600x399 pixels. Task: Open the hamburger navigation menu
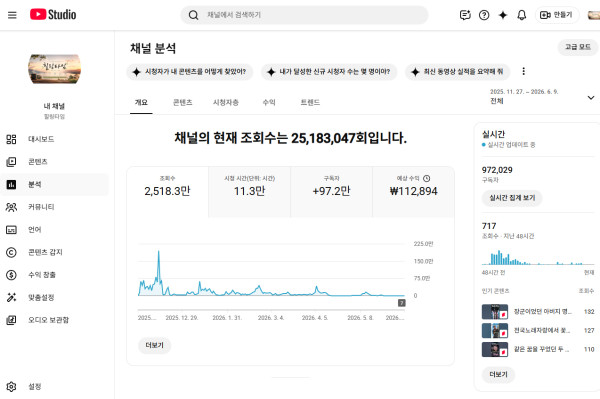click(12, 15)
